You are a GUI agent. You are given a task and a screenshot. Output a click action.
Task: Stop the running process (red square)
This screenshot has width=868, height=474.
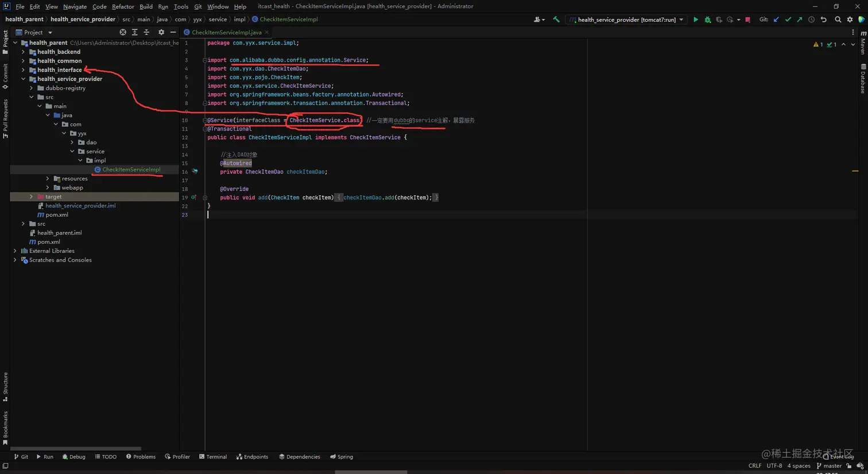(747, 20)
